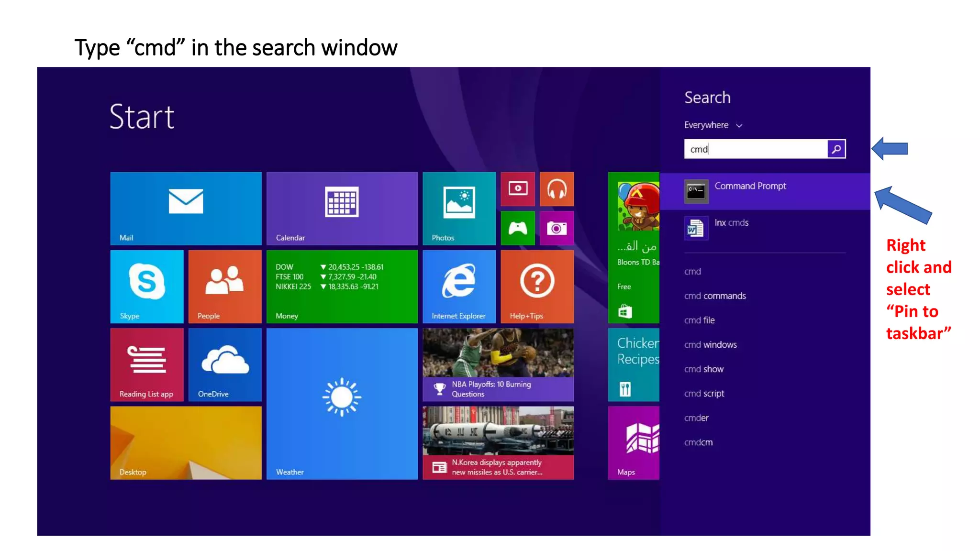Choose the 'cmd commands' suggestion
Viewport: 980px width, 551px height.
tap(715, 296)
